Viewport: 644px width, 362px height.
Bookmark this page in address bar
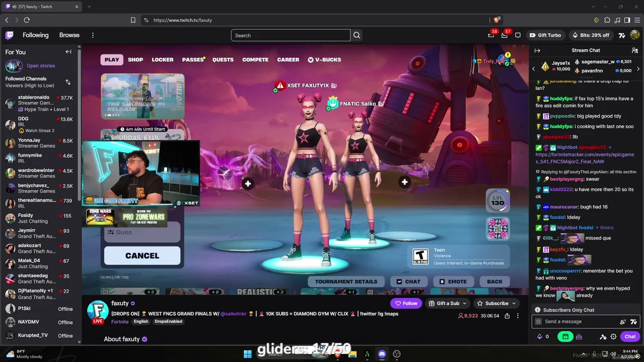[133, 20]
